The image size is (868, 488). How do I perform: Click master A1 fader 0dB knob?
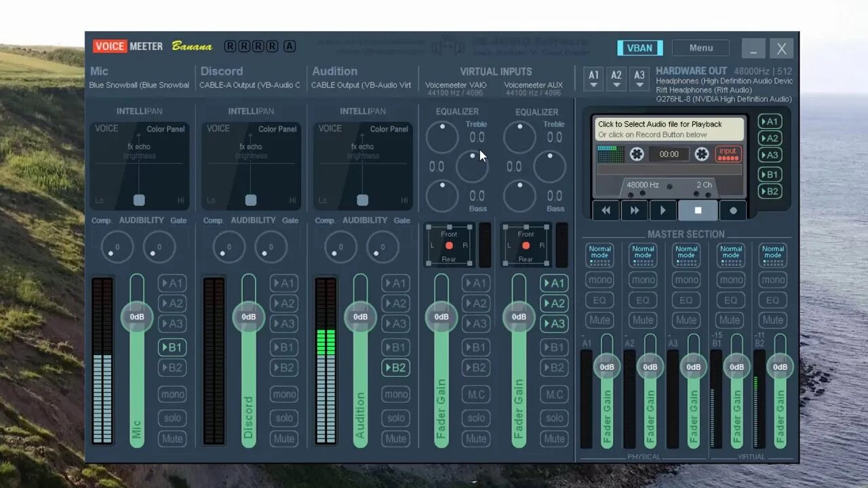[x=607, y=367]
